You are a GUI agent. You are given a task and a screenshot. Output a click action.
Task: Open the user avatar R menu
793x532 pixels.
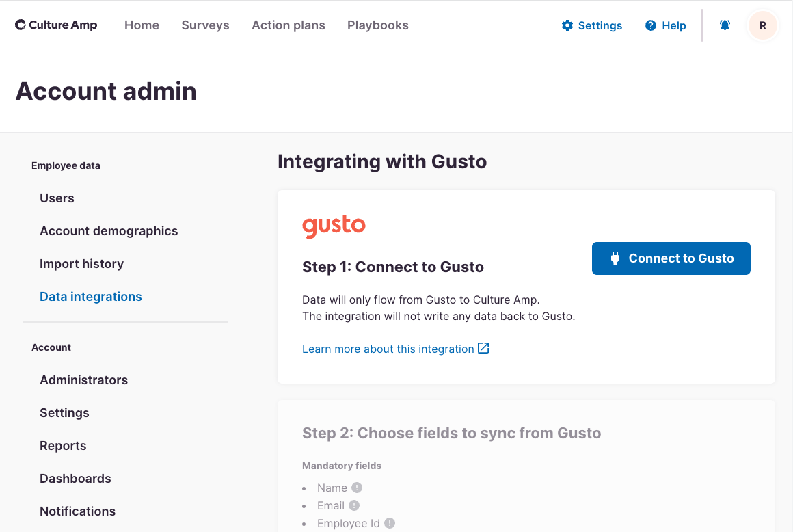(763, 25)
